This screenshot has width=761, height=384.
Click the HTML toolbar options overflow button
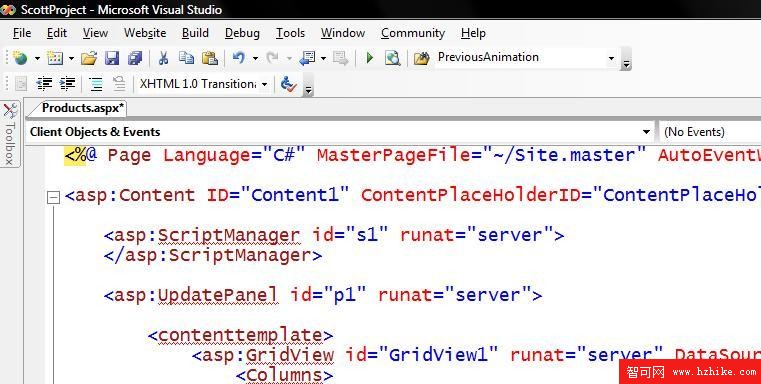coord(307,85)
